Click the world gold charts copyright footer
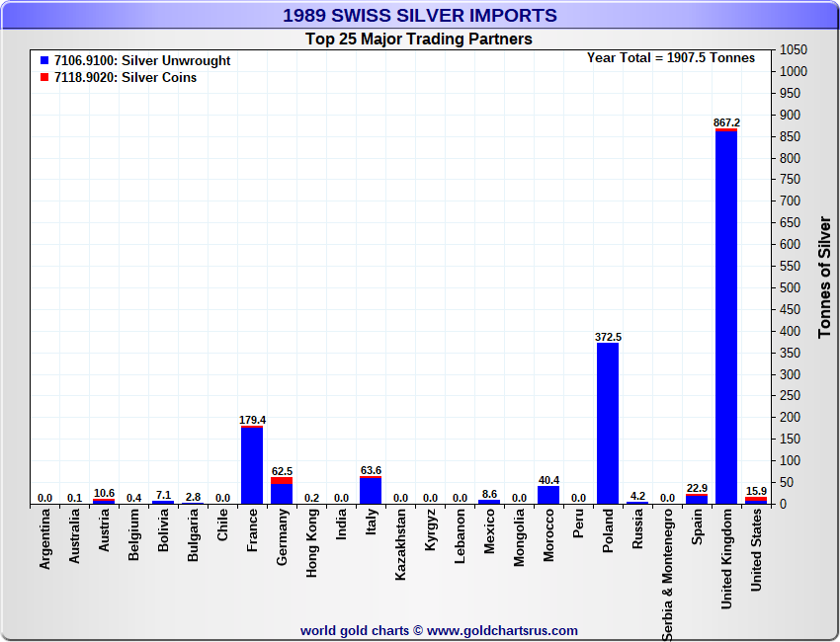The height and width of the screenshot is (642, 840). (439, 631)
